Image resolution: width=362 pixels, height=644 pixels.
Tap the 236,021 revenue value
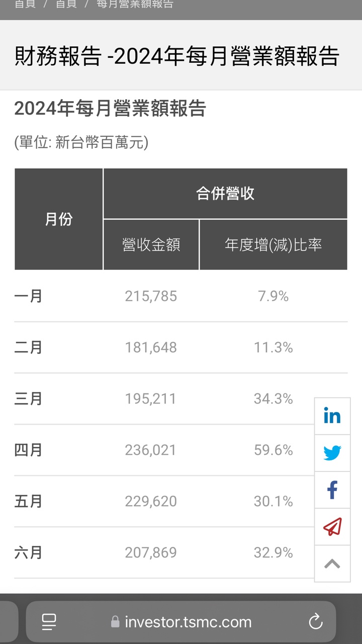150,450
